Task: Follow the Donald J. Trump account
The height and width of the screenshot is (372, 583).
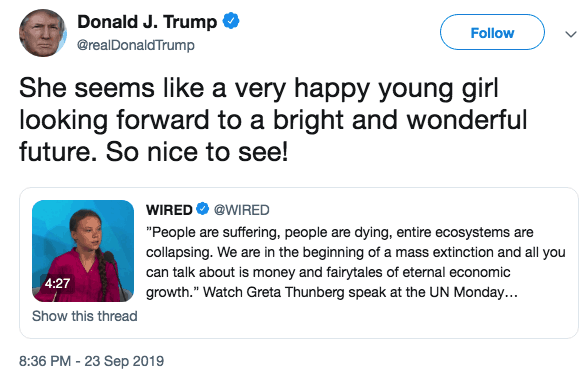Action: tap(492, 32)
